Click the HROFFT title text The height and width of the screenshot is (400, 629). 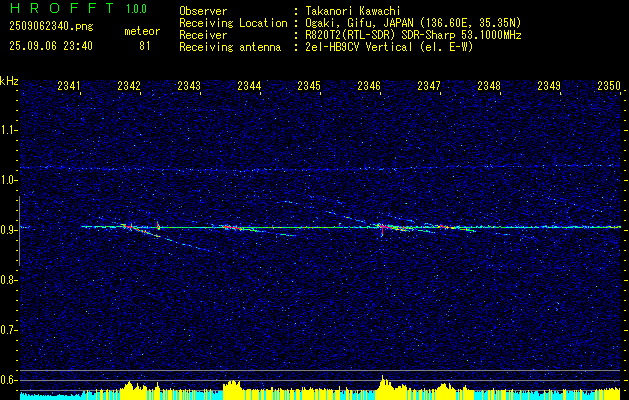coord(62,8)
